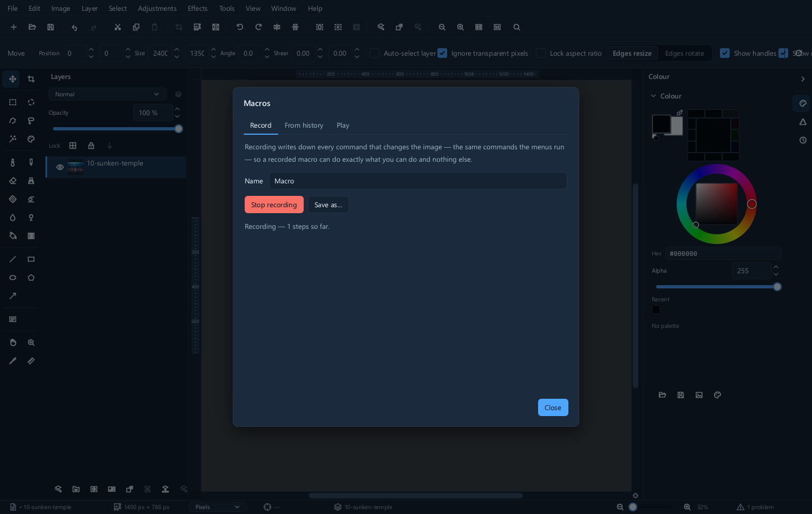Toggle Lock aspect ratio checkbox
812x514 pixels.
pos(541,53)
